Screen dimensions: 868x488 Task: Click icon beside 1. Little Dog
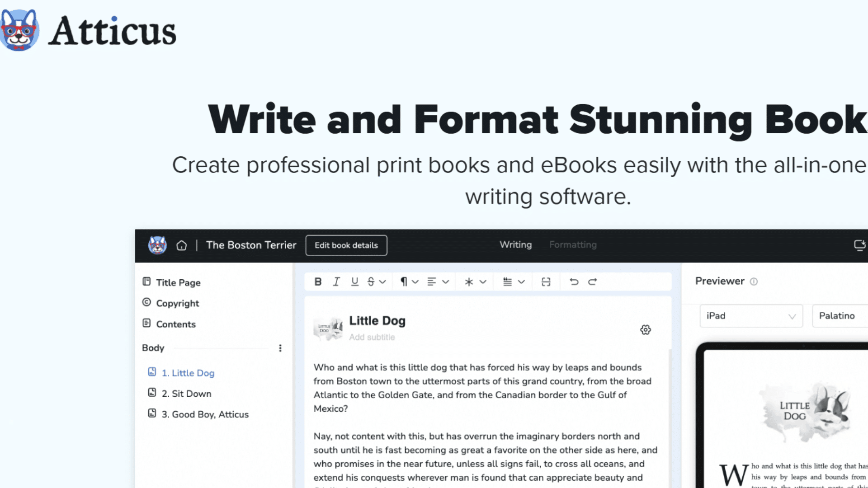coord(152,372)
